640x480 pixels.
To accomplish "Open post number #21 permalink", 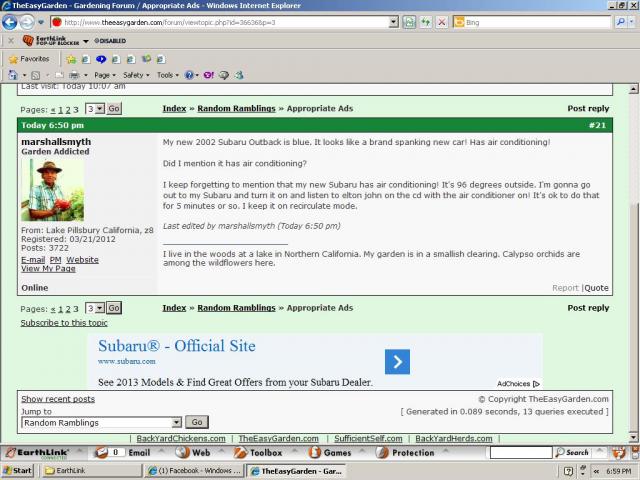I will click(597, 125).
